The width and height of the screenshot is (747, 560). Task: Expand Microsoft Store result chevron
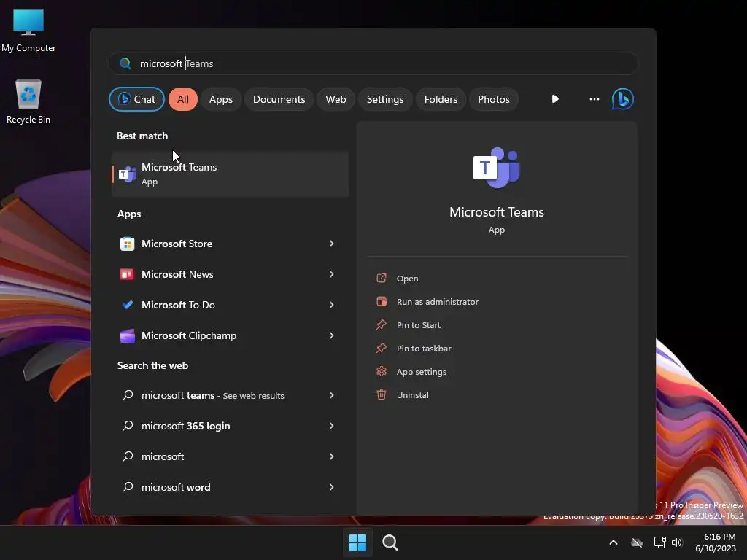(332, 244)
